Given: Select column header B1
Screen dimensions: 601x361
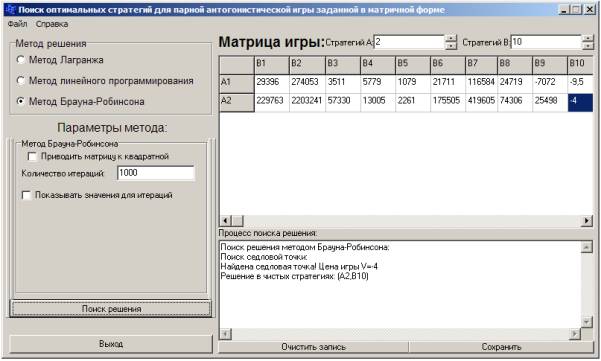Looking at the screenshot, I should coord(271,65).
